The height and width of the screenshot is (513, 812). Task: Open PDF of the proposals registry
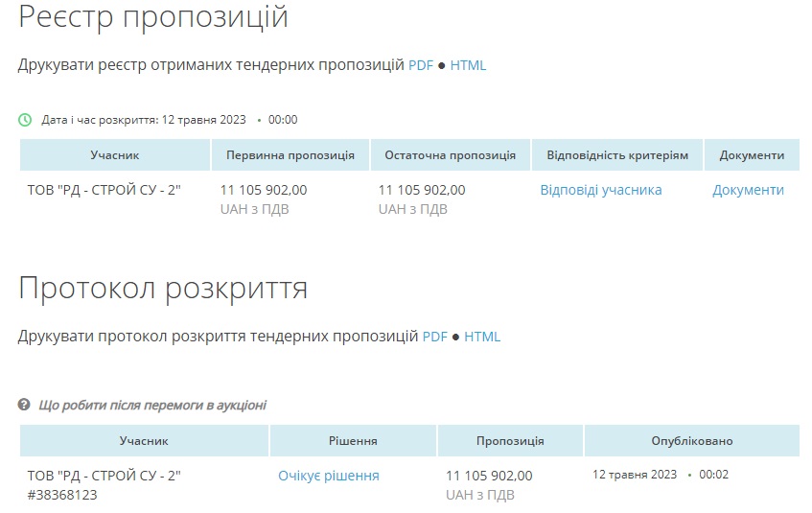click(x=421, y=65)
